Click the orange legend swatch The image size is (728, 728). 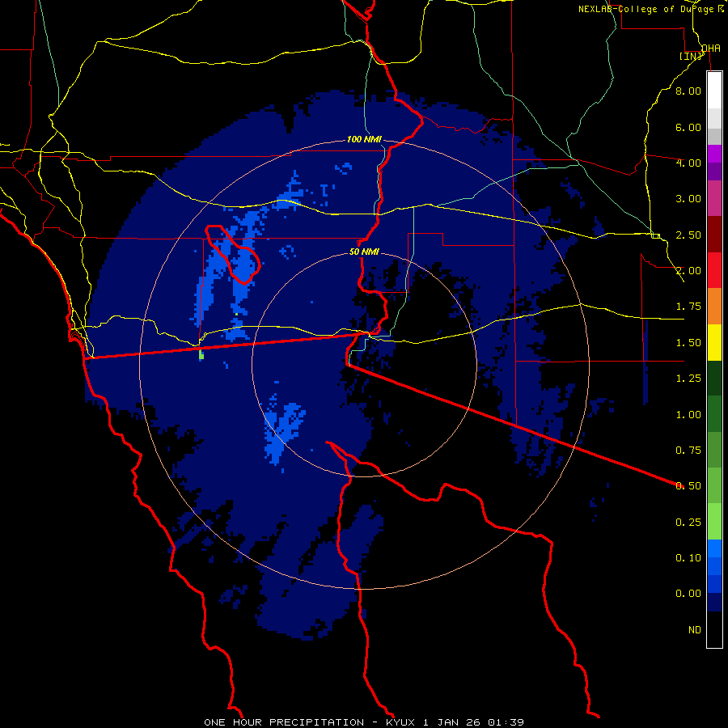(x=714, y=307)
